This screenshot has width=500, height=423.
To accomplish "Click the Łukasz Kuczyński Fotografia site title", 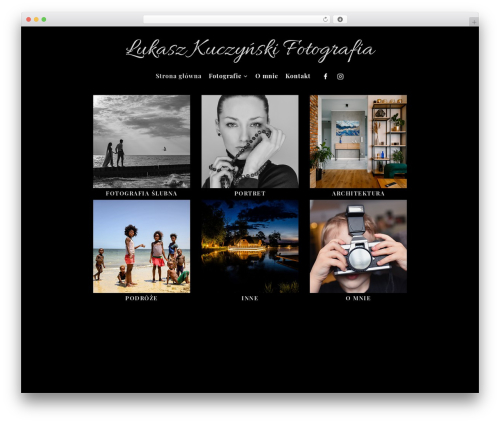I will click(250, 50).
